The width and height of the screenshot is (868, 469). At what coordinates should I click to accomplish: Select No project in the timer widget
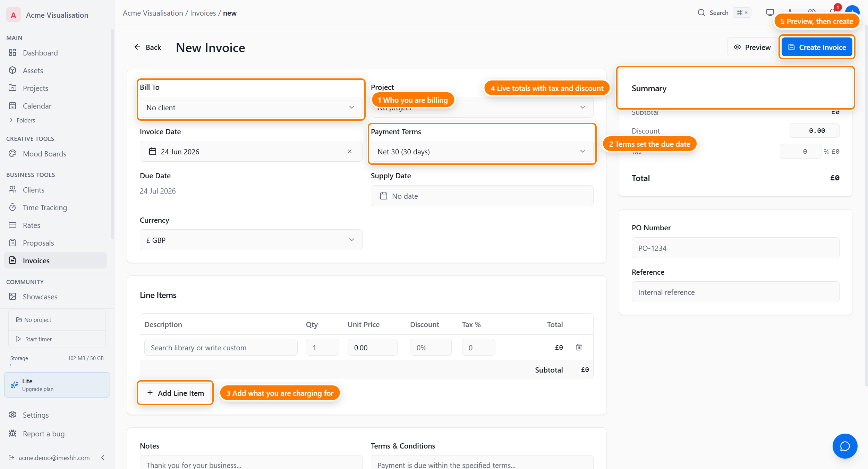(57, 319)
